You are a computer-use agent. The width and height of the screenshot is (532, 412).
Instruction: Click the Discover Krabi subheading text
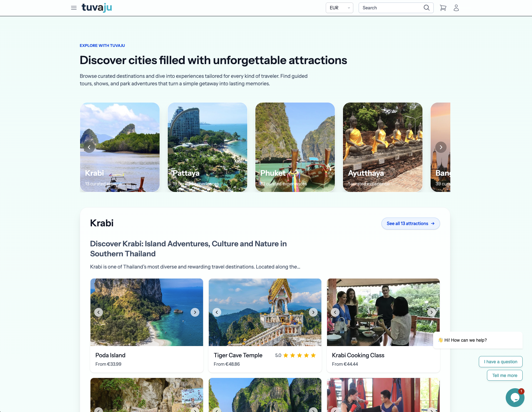(188, 249)
